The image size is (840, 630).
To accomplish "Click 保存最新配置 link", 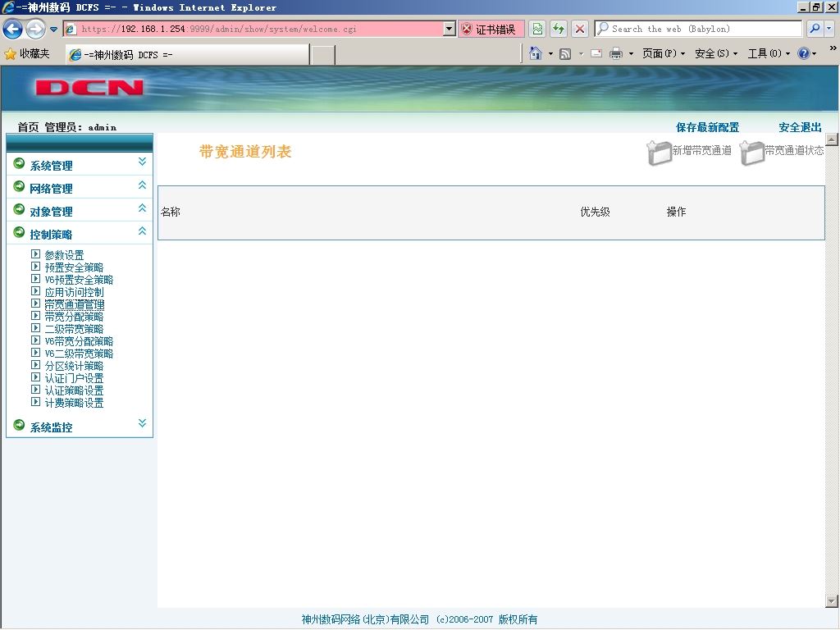I will pyautogui.click(x=707, y=127).
